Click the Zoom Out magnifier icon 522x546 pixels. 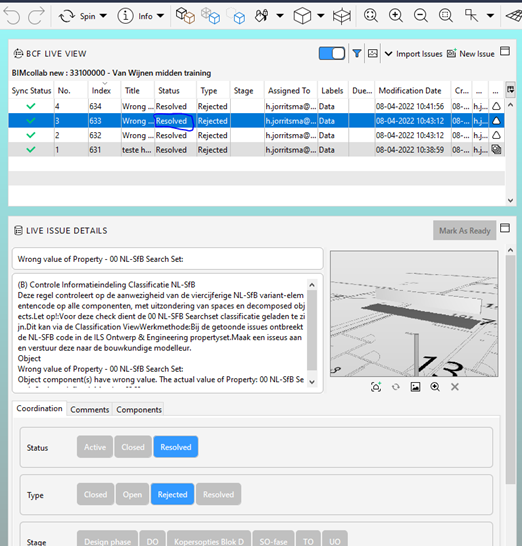(421, 16)
